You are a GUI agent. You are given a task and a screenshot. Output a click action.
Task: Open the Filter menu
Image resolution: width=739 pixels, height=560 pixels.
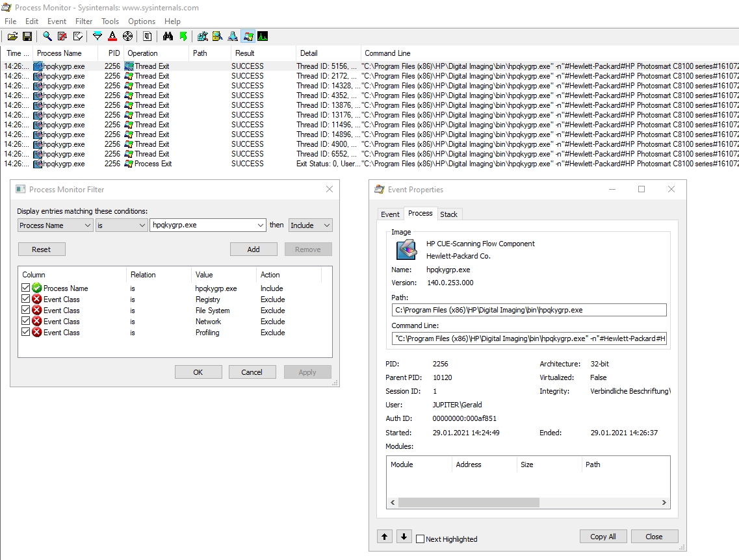84,21
